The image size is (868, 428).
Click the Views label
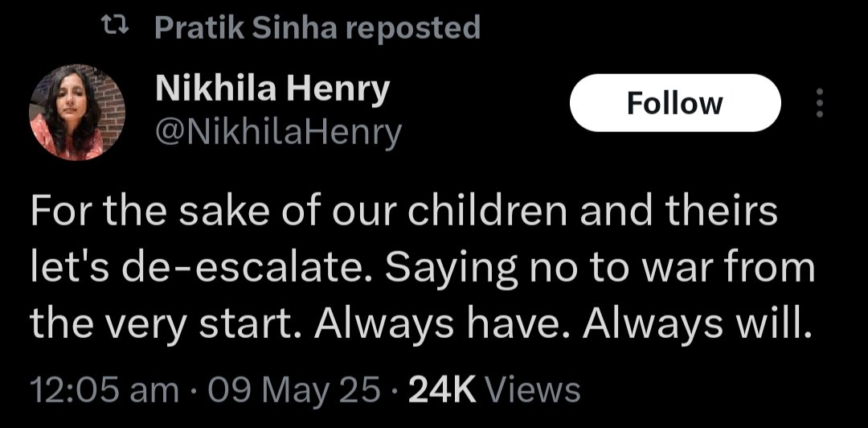point(534,389)
